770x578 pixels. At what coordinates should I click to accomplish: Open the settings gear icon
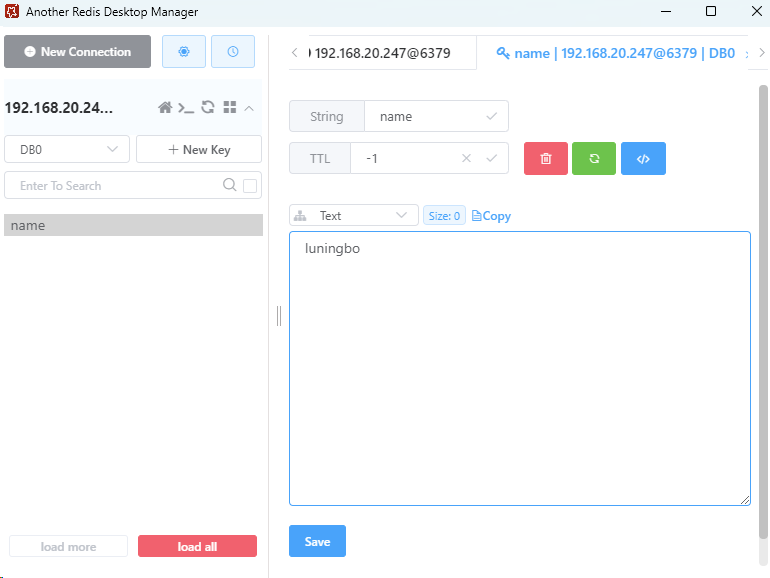(184, 52)
